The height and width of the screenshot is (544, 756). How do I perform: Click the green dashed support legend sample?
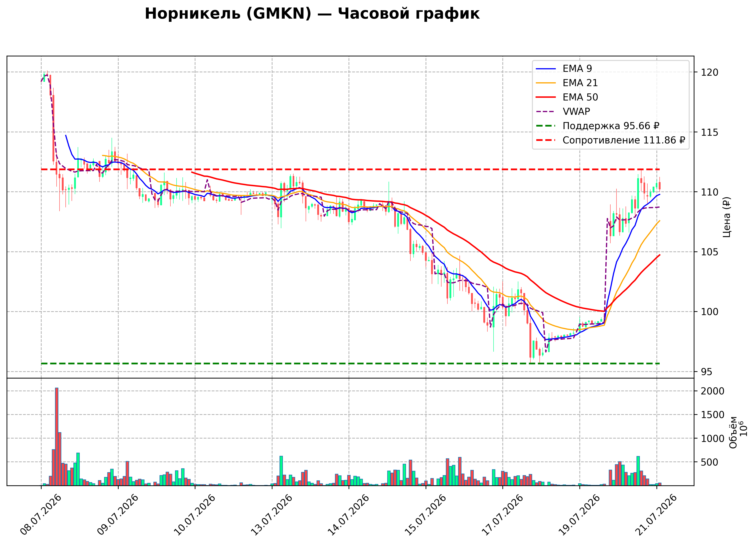tap(546, 126)
